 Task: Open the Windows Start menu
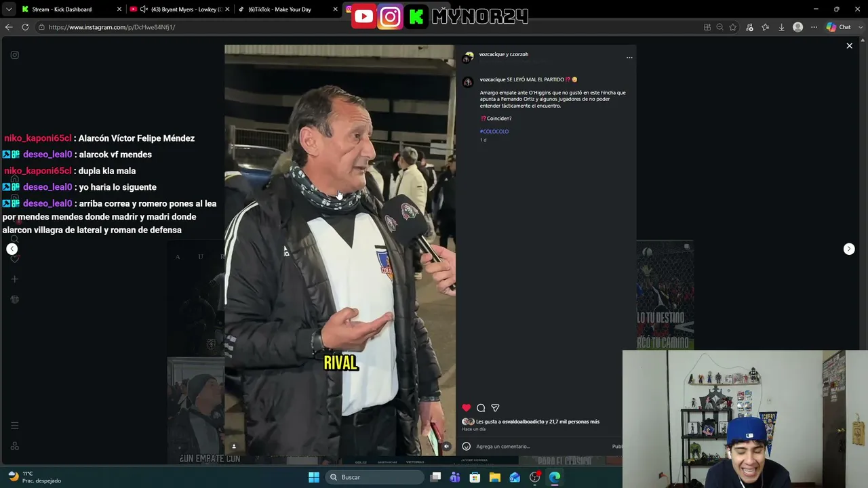(314, 477)
